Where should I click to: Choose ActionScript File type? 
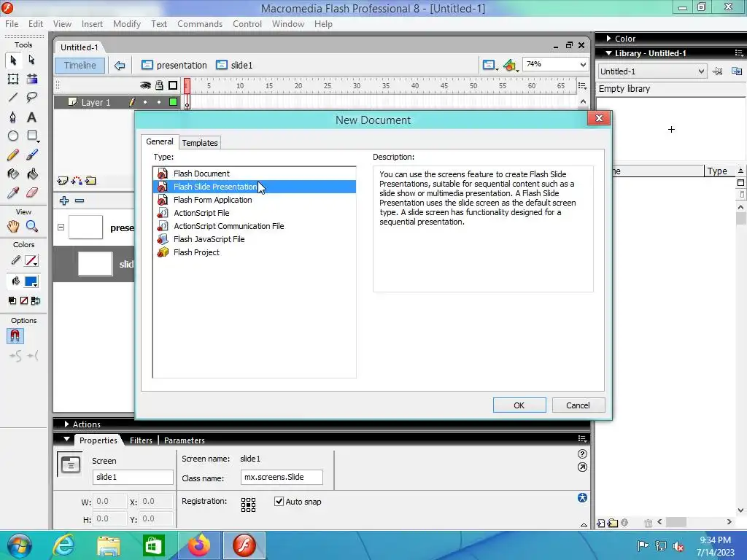[255, 213]
